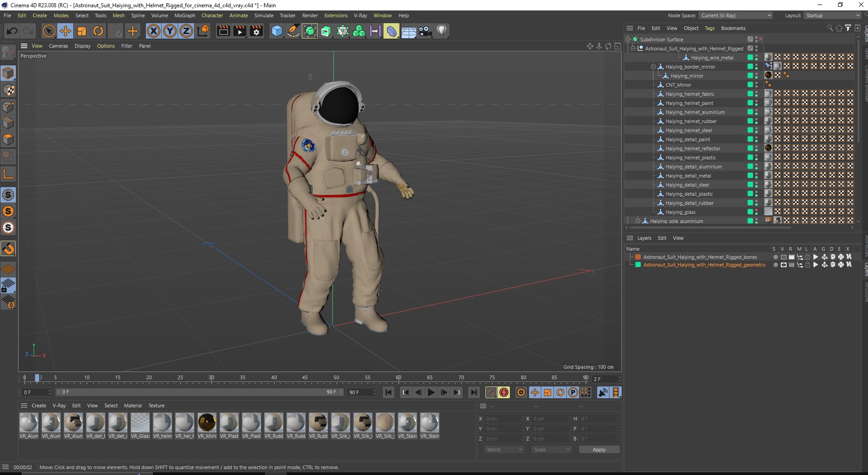This screenshot has width=868, height=475.
Task: Toggle lock icon for bones layer
Action: pos(808,257)
